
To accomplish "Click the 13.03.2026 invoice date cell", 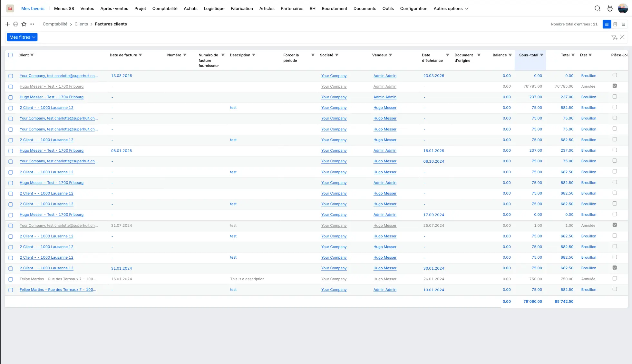I will pyautogui.click(x=122, y=76).
